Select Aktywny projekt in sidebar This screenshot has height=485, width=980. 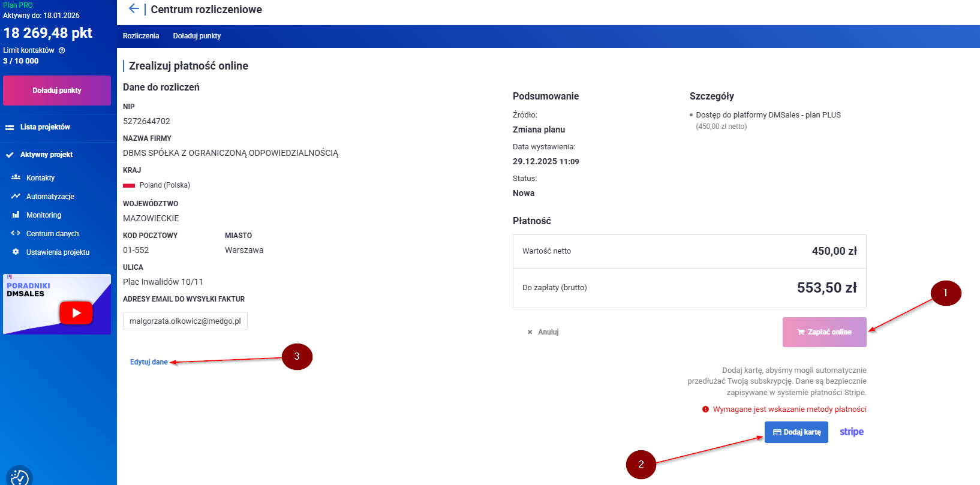coord(46,155)
